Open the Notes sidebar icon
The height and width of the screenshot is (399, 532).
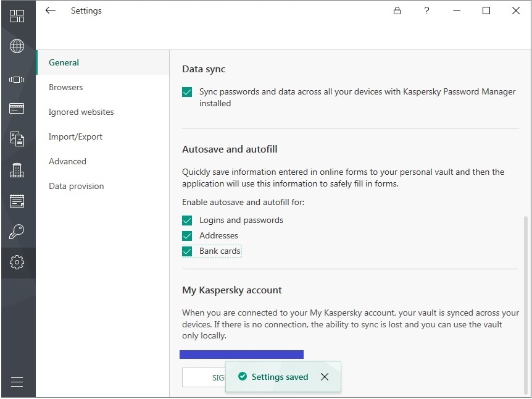[x=17, y=201]
